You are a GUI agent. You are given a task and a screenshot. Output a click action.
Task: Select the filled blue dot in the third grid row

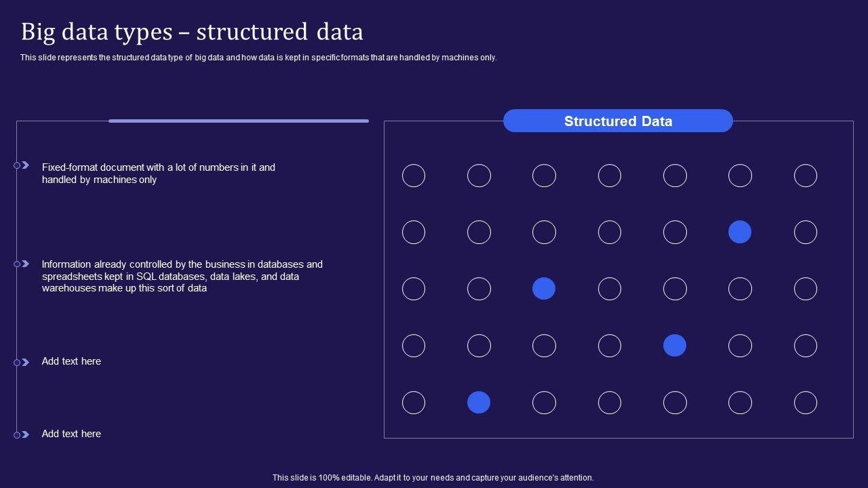pyautogui.click(x=544, y=289)
